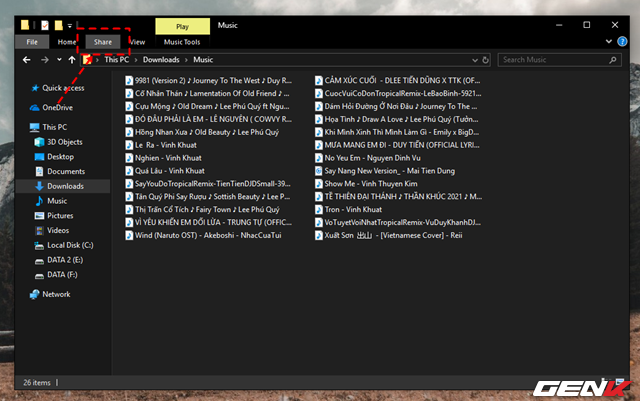Click the 3D Objects folder icon

pos(38,142)
